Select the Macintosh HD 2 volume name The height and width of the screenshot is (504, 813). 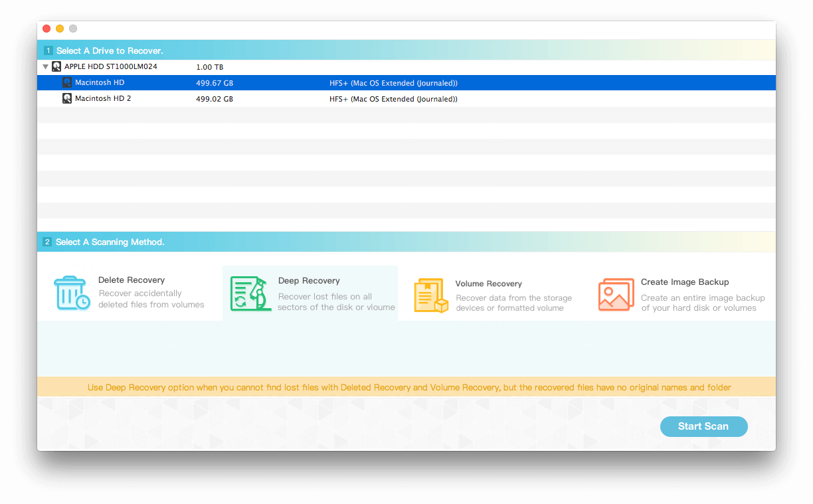coord(103,99)
